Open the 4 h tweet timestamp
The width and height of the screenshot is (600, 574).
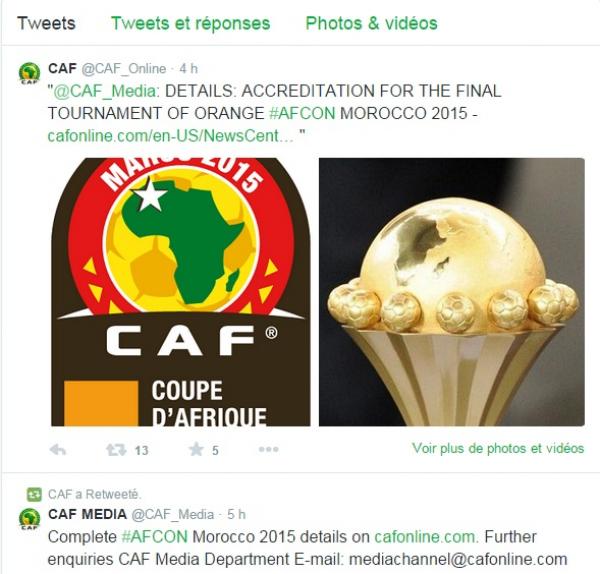click(x=189, y=69)
